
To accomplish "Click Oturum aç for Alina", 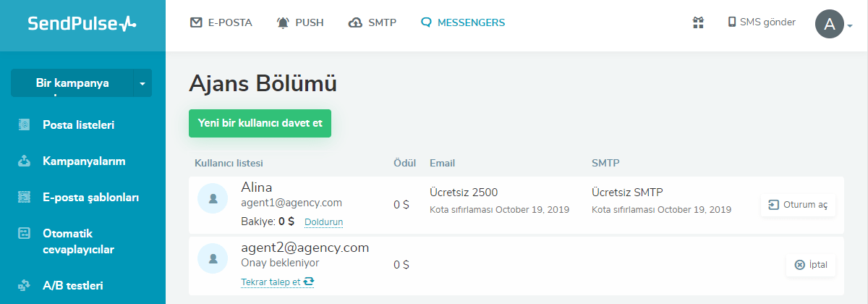I will click(798, 205).
